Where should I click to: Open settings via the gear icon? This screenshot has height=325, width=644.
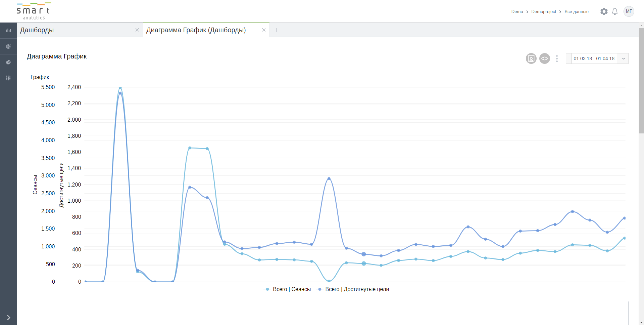(604, 11)
